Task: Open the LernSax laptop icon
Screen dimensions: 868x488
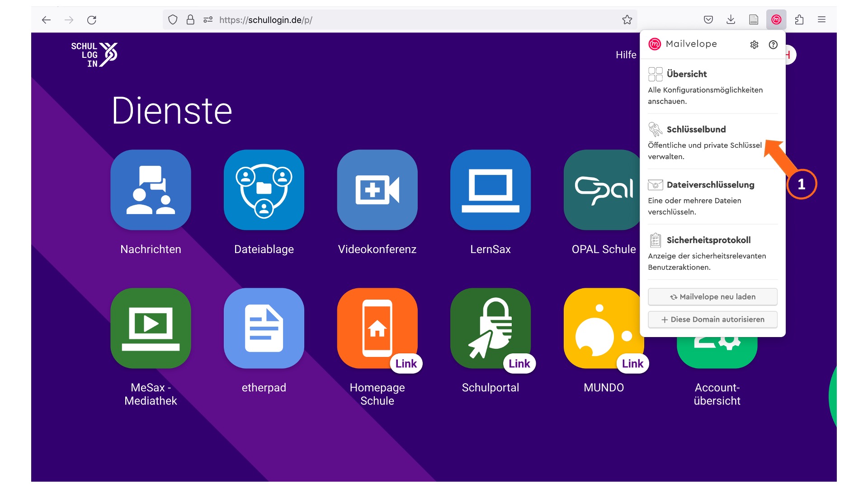Action: coord(491,190)
